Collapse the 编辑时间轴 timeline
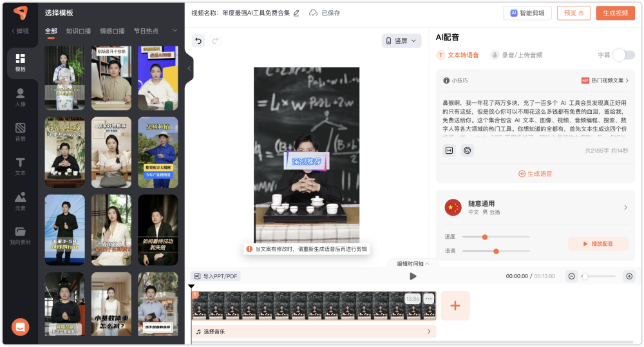This screenshot has width=644, height=347. point(413,264)
